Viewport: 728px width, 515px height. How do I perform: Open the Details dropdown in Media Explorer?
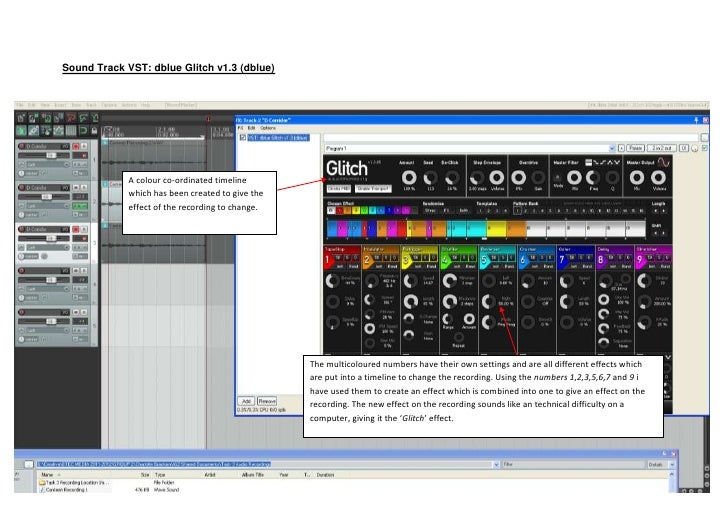671,464
